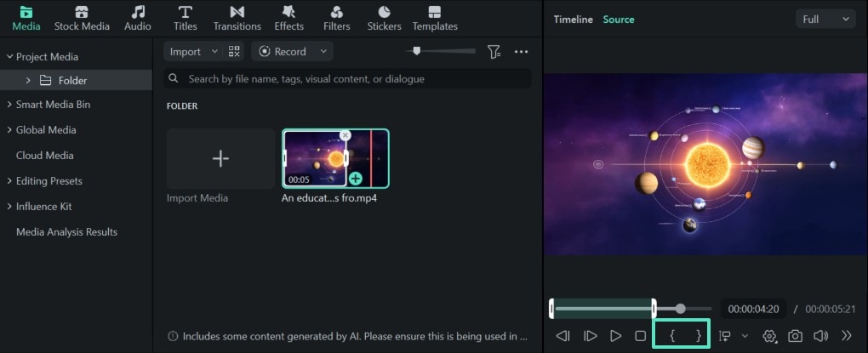Click the AI content info icon
868x353 pixels.
pos(174,336)
